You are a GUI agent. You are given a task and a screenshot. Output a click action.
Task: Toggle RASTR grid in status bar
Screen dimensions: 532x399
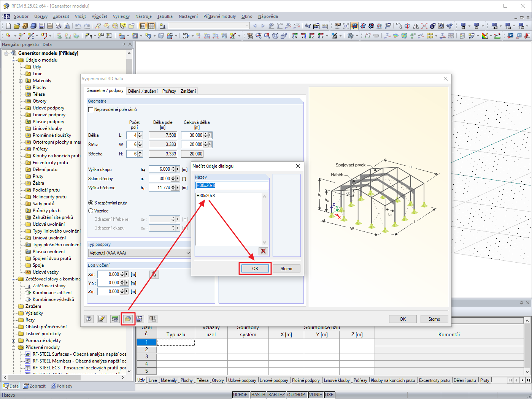pyautogui.click(x=258, y=395)
